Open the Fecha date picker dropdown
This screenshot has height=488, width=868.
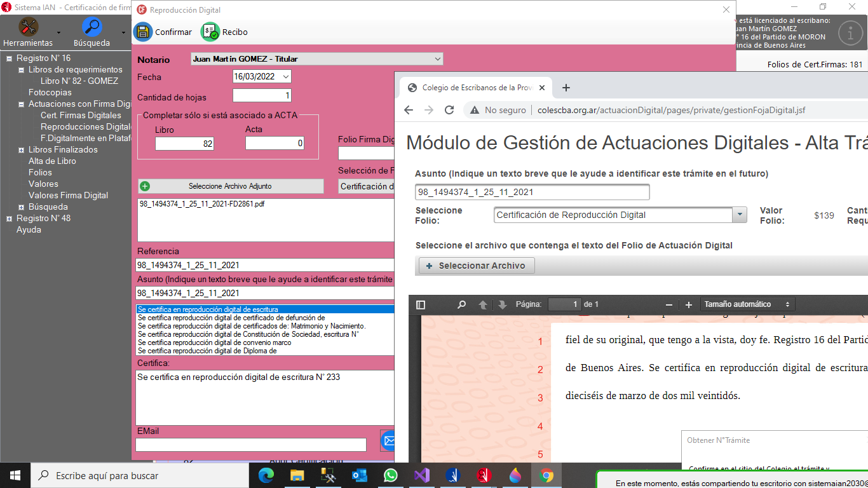tap(285, 77)
